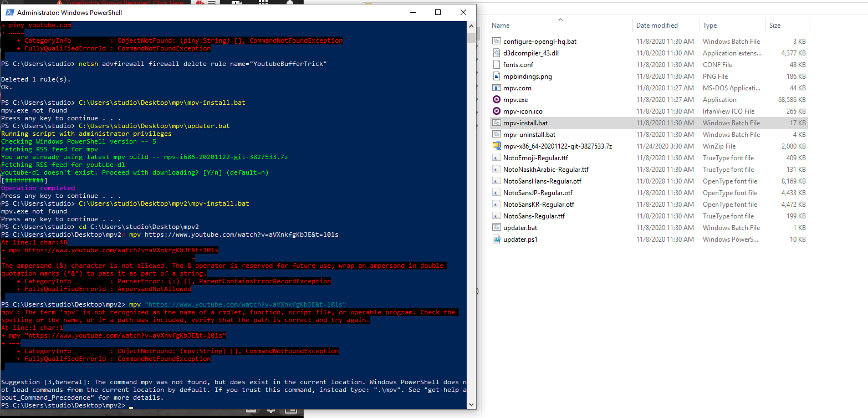Click the "NotoSansJP-Regular.otf" file name
The width and height of the screenshot is (868, 418).
coord(538,193)
